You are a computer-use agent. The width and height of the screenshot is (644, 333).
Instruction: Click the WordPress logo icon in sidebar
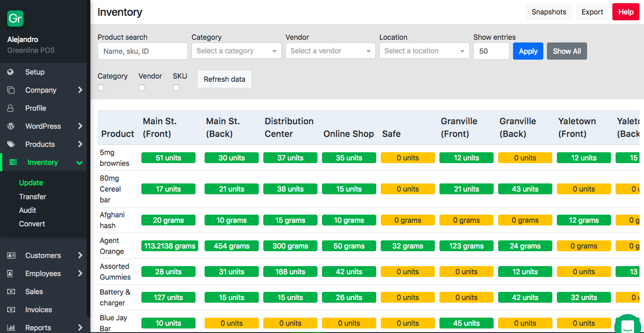(11, 126)
